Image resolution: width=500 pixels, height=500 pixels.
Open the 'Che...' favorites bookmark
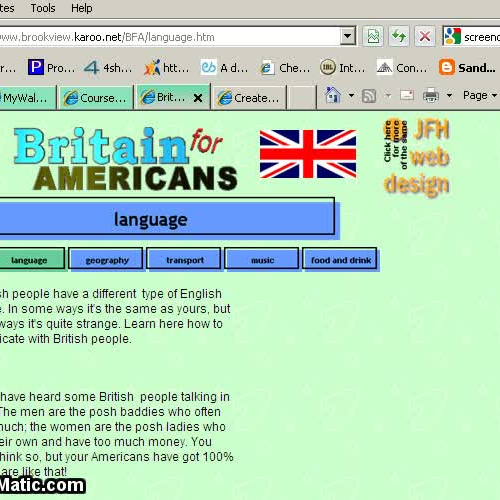(285, 68)
